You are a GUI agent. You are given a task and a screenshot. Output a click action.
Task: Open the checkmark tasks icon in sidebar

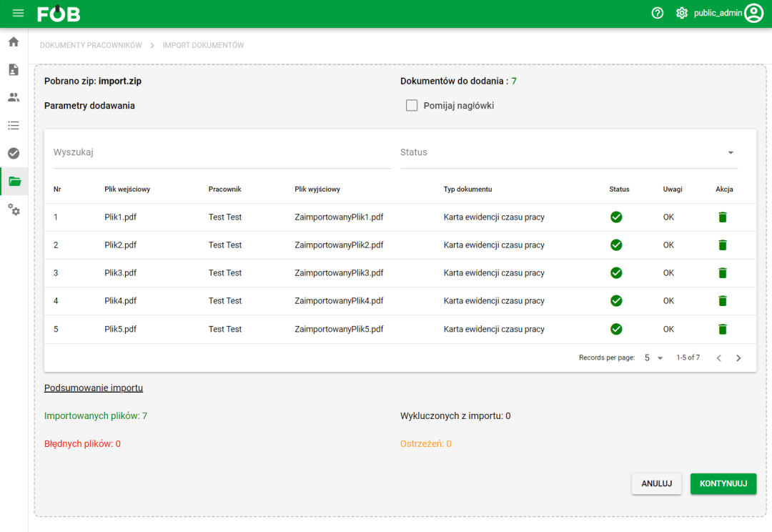point(14,153)
